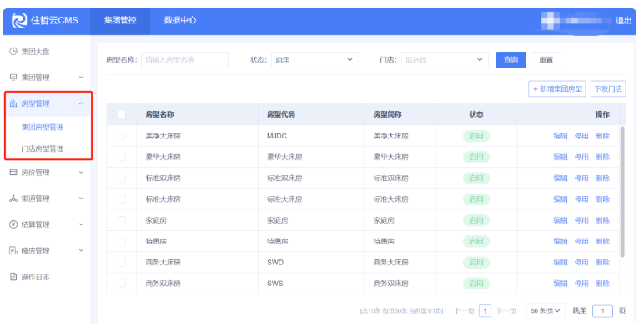The image size is (644, 327).
Task: Click the table vertical scrollbar
Action: tap(622, 191)
